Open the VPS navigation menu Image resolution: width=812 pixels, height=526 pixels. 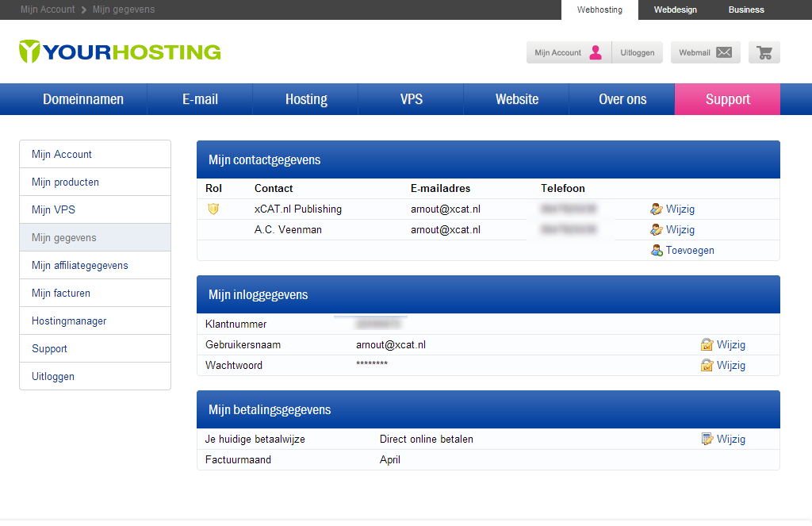pyautogui.click(x=411, y=99)
